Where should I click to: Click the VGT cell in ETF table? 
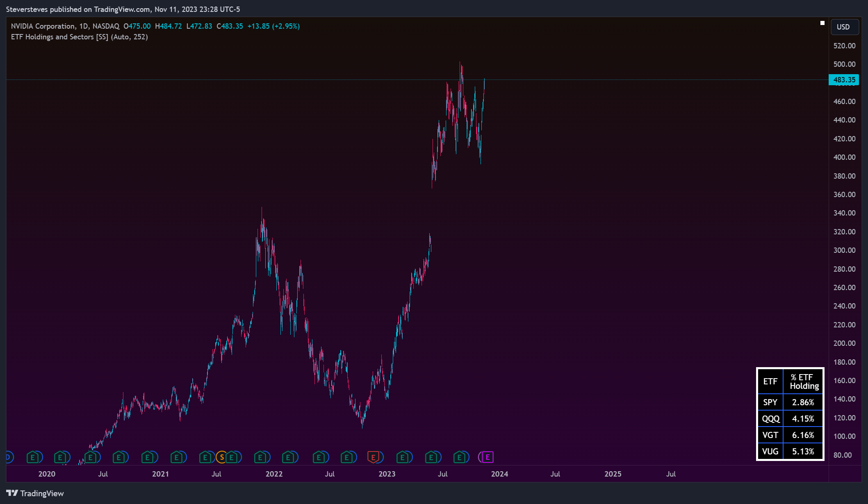[x=770, y=435]
